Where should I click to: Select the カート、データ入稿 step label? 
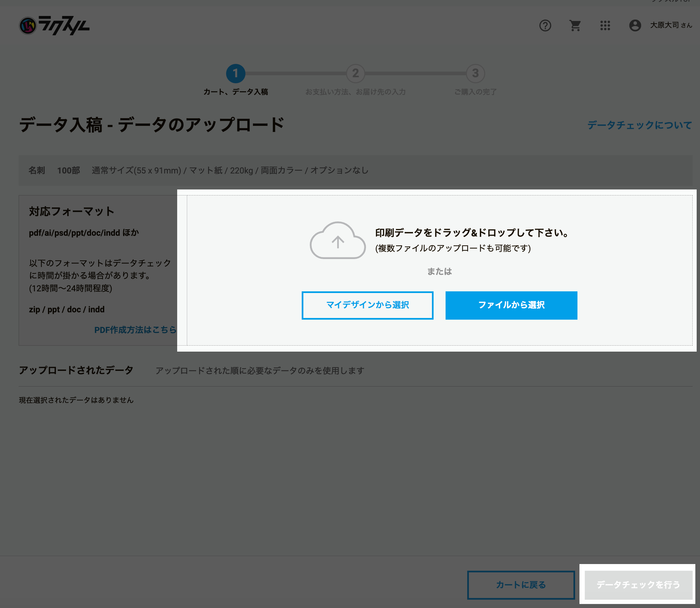click(236, 92)
